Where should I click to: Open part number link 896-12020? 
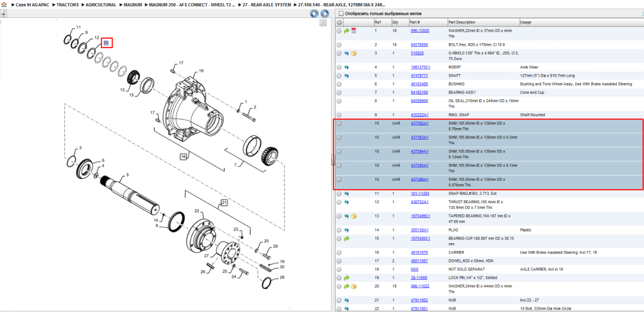coord(420,31)
